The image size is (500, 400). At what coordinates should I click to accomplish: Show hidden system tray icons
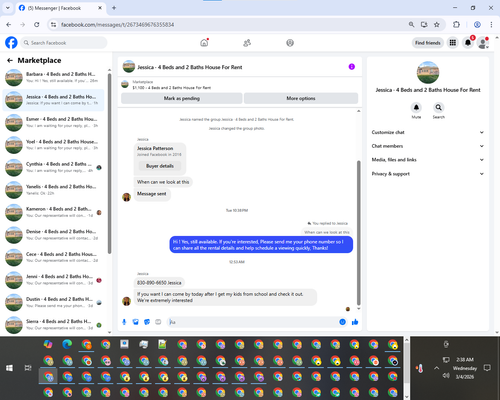(437, 368)
